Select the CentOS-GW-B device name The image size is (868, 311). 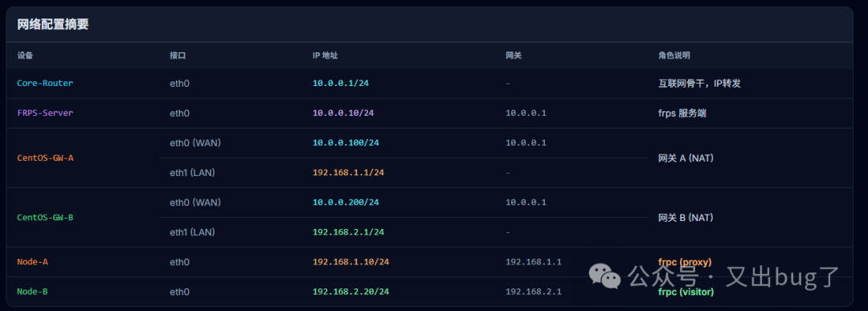(45, 218)
